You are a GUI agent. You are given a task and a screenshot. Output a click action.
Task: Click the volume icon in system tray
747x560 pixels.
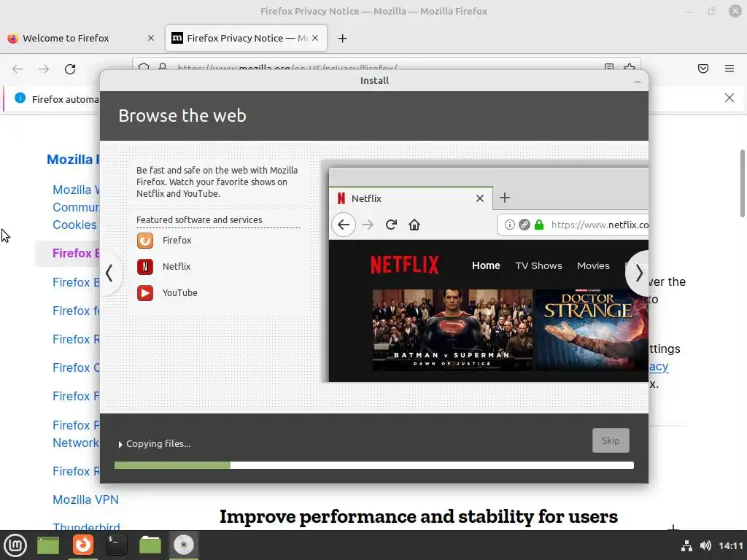pyautogui.click(x=705, y=545)
